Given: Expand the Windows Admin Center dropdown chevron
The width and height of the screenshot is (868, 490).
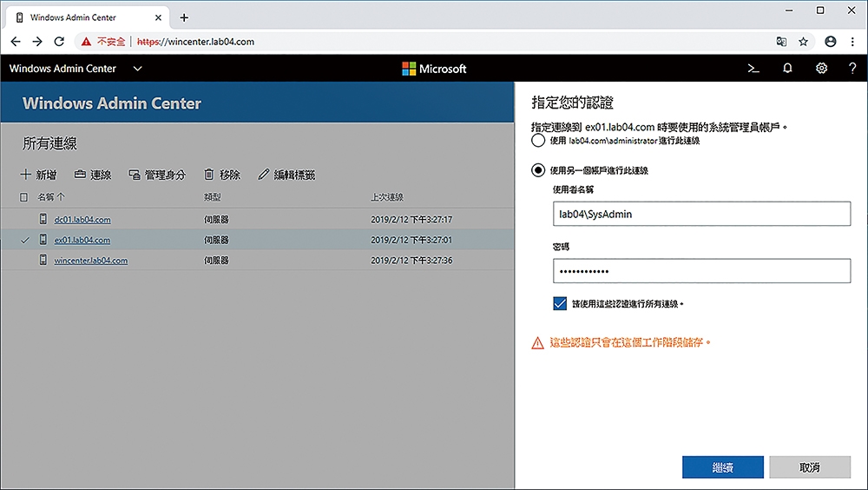Looking at the screenshot, I should tap(138, 69).
